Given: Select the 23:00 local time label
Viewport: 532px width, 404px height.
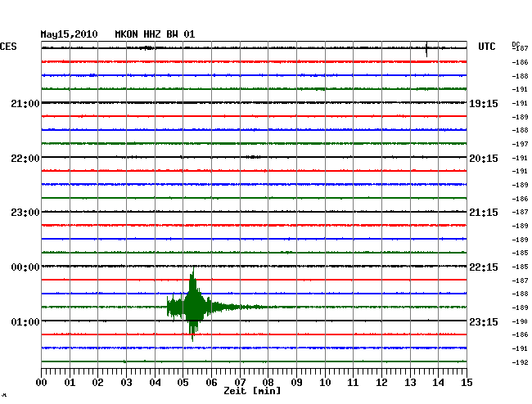Looking at the screenshot, I should pos(25,213).
